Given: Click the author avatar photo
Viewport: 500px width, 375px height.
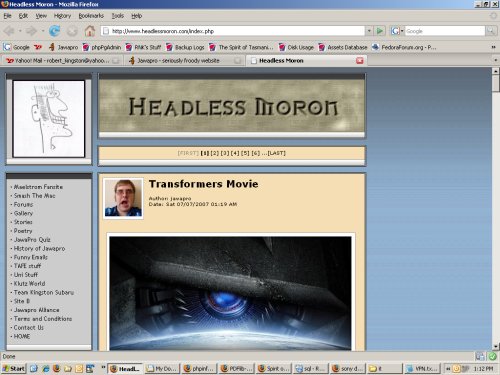Looking at the screenshot, I should point(123,198).
